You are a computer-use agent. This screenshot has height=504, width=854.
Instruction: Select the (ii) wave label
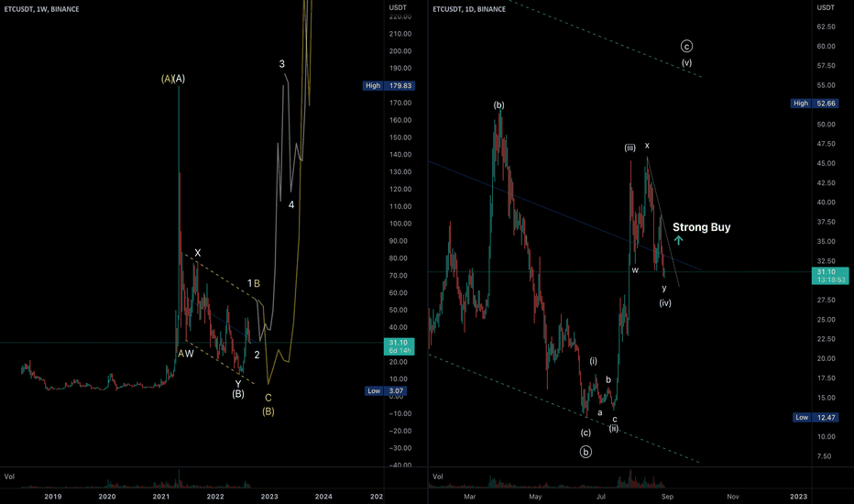pos(614,428)
